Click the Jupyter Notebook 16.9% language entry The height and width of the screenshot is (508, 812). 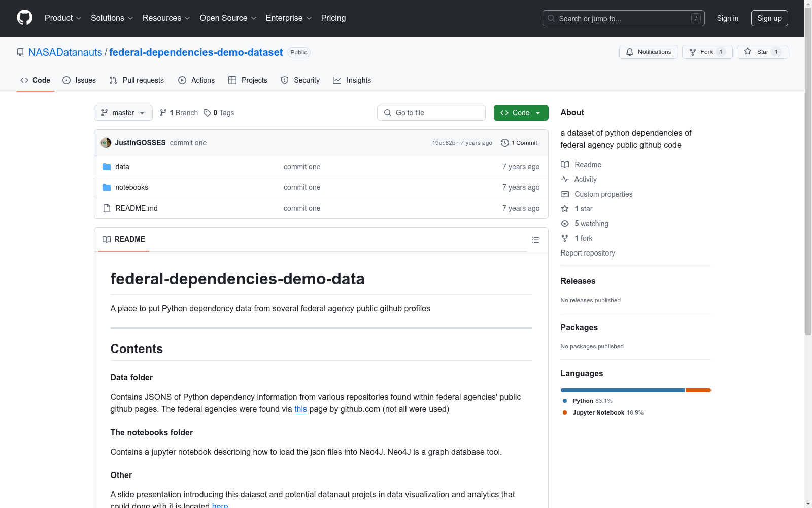[603, 412]
